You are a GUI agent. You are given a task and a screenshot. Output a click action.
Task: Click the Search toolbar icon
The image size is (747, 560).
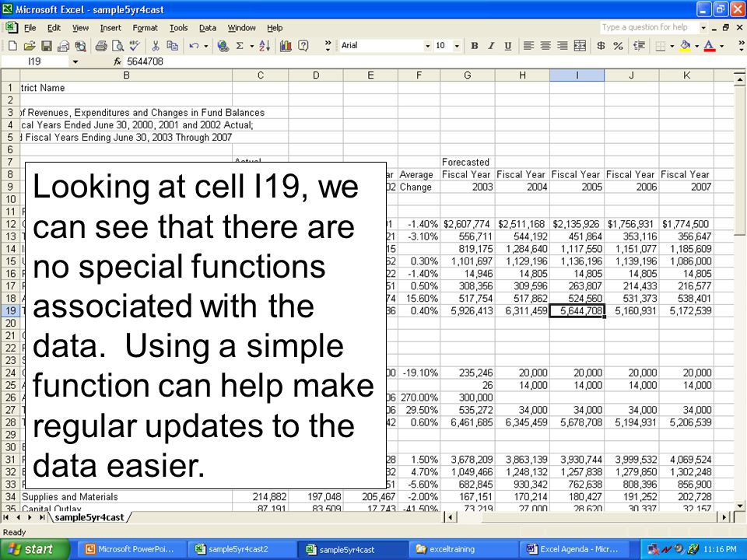point(80,46)
